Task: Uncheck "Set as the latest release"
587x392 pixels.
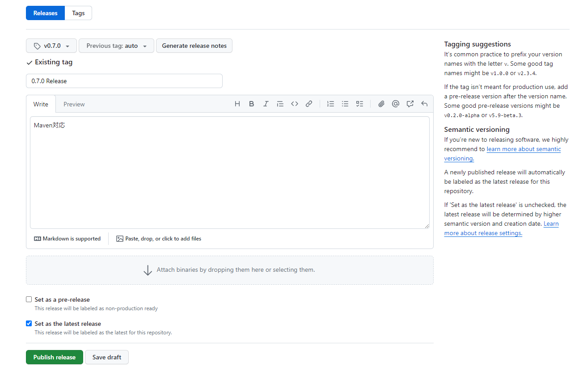Action: coord(29,323)
